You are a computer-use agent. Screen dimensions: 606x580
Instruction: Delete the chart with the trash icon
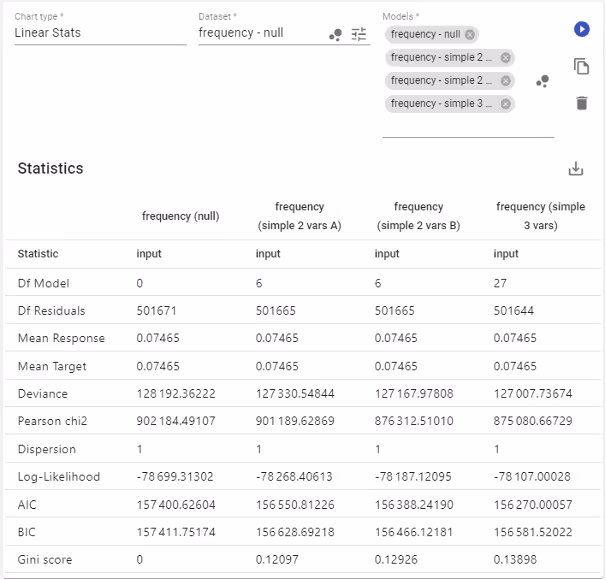tap(582, 103)
